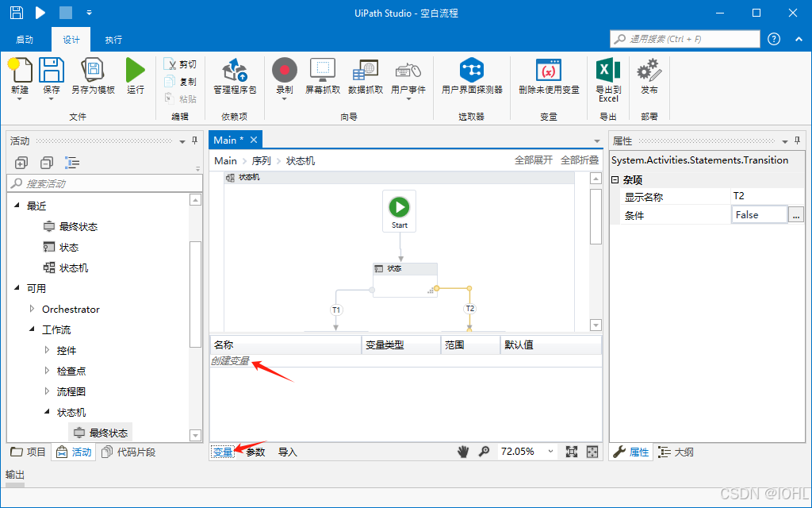Select 状态 activity under 最近
The height and width of the screenshot is (508, 812).
click(x=61, y=248)
